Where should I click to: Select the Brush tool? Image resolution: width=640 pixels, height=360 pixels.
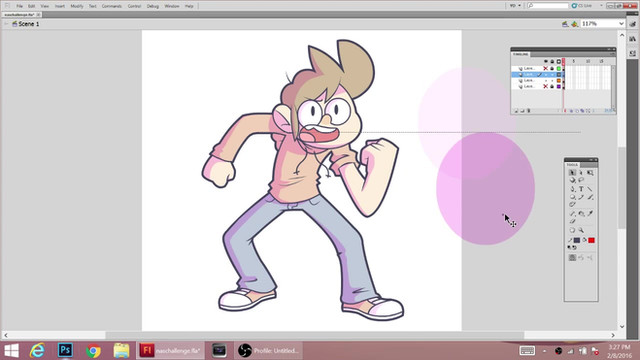590,197
